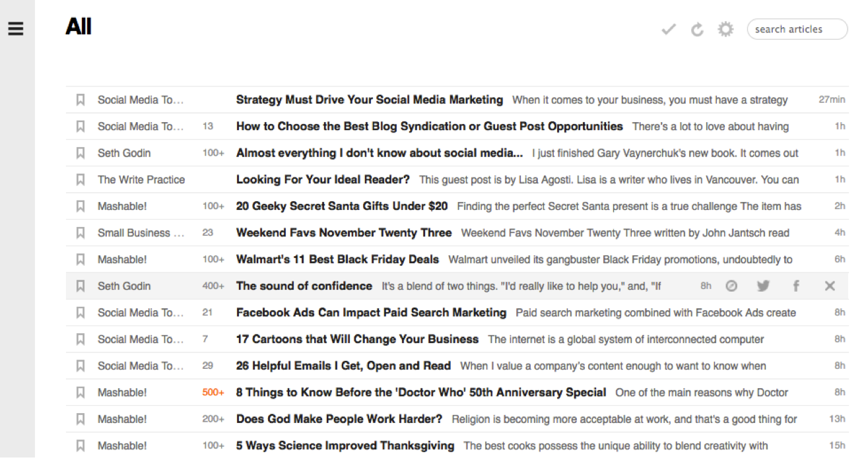Click Social Media To… source on 'Strategy Must Drive' row
Screen dimensions: 868x458
click(x=141, y=100)
